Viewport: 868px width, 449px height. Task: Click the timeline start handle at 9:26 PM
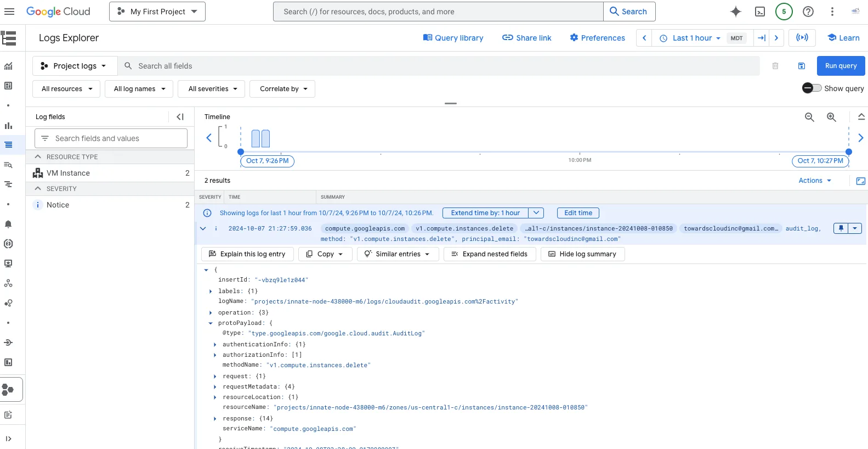pos(241,152)
